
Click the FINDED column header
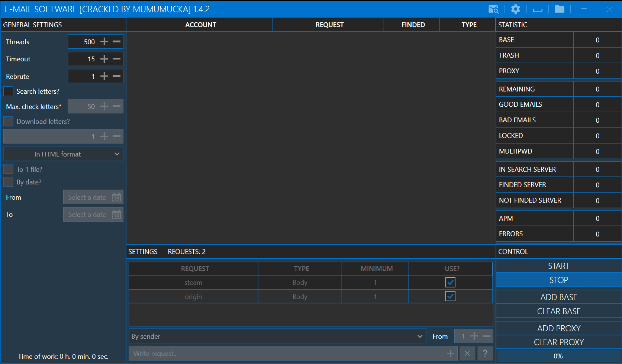click(x=413, y=25)
